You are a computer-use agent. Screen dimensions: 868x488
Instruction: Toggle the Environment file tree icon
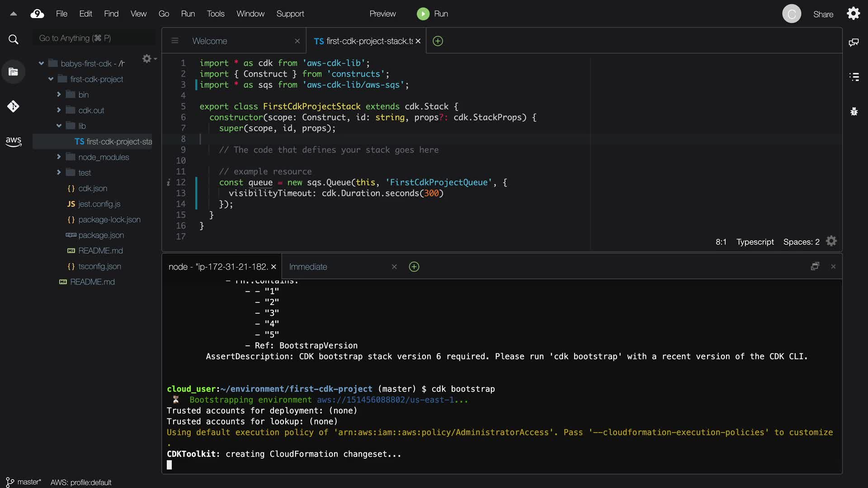(x=14, y=72)
